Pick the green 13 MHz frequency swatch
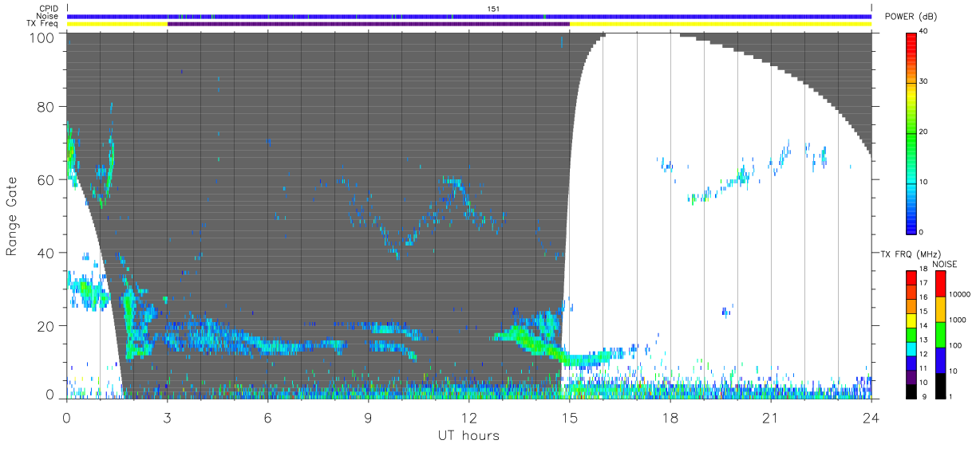The width and height of the screenshot is (980, 452). pos(911,335)
